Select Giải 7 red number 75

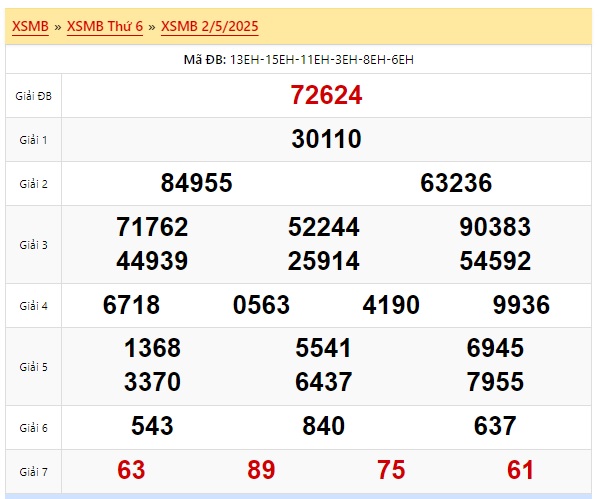391,470
